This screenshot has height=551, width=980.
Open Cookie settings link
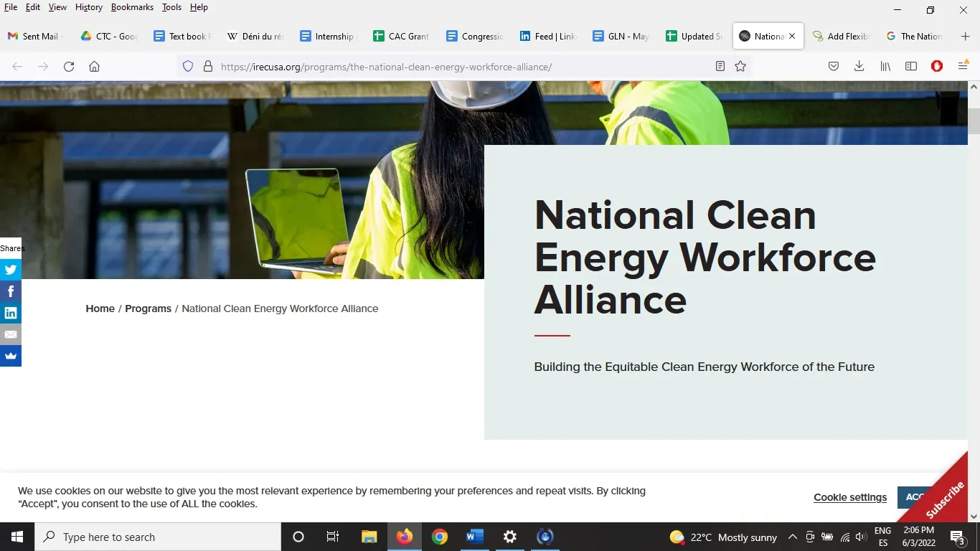[x=850, y=497]
